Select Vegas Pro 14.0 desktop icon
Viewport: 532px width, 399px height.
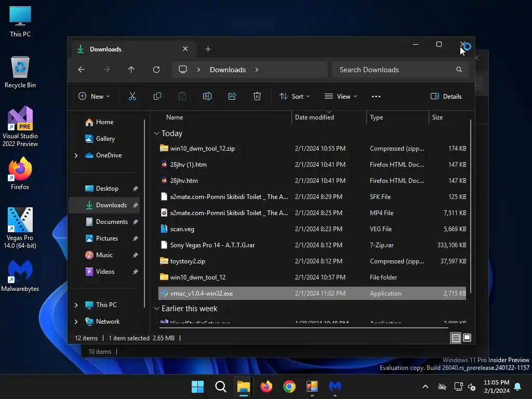[x=20, y=228]
